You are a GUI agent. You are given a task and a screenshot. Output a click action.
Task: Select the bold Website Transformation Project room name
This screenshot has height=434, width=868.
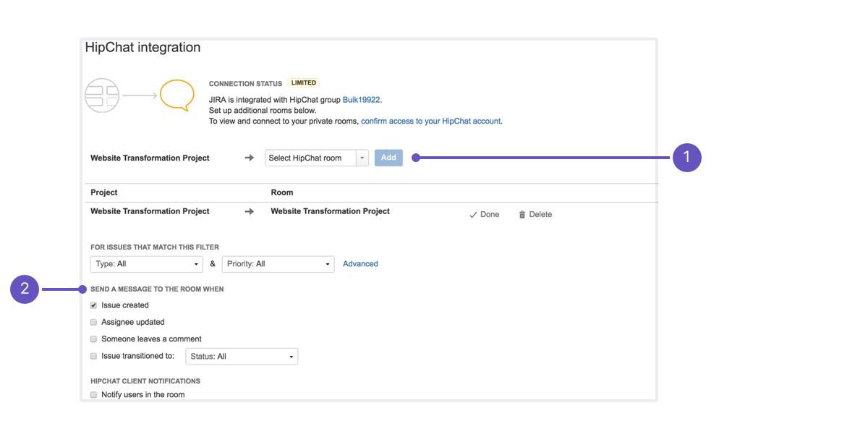point(330,211)
